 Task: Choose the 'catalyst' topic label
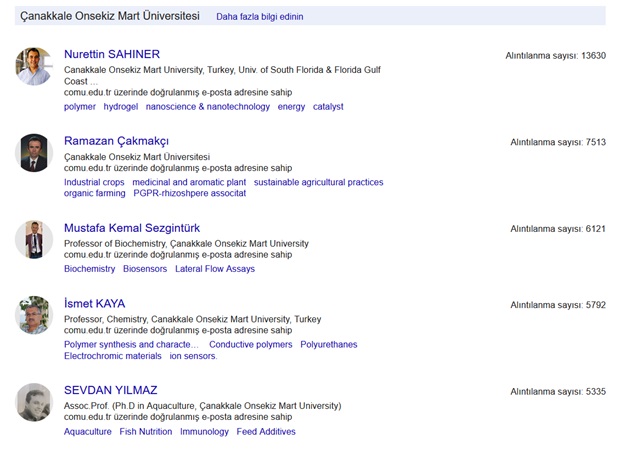(x=328, y=107)
